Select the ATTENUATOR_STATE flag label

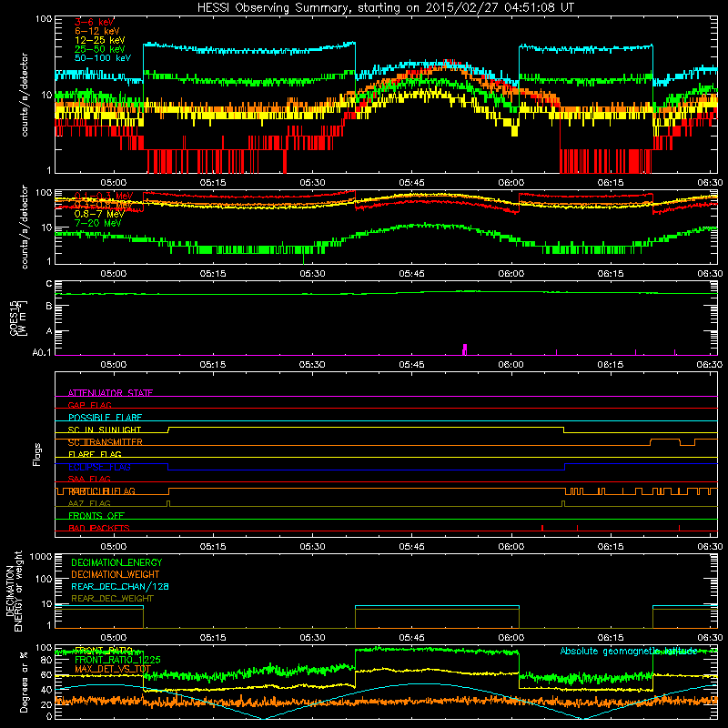110,393
